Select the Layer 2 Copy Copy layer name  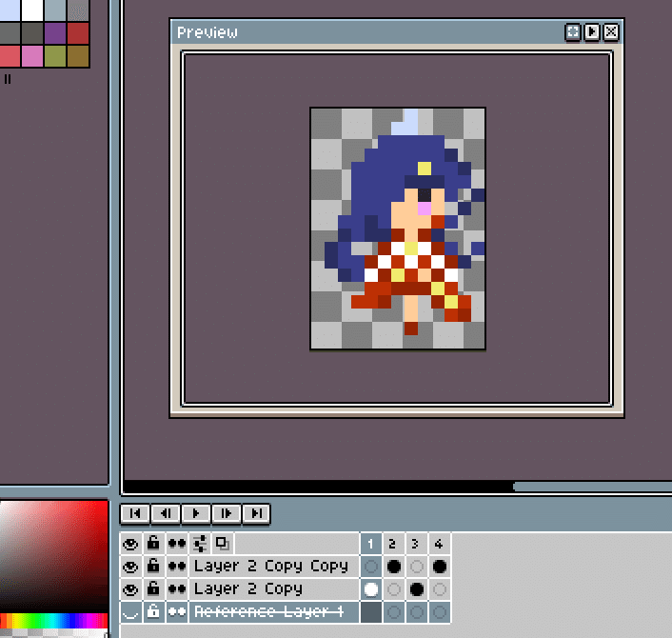coord(273,567)
